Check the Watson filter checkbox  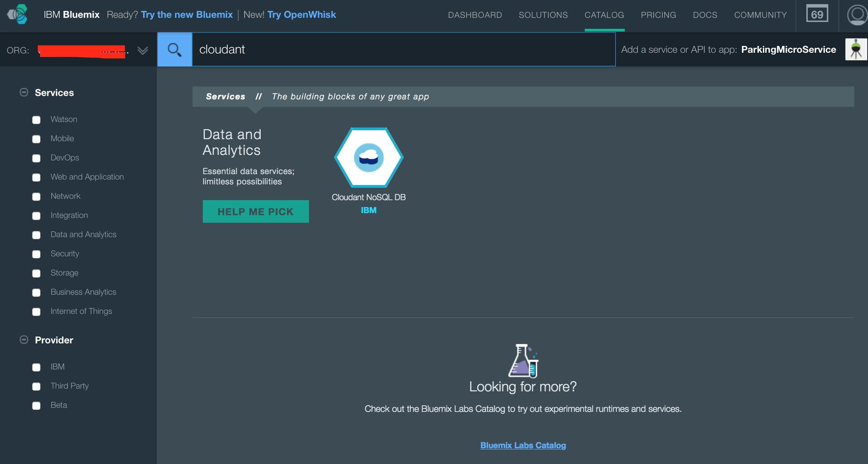click(x=36, y=120)
